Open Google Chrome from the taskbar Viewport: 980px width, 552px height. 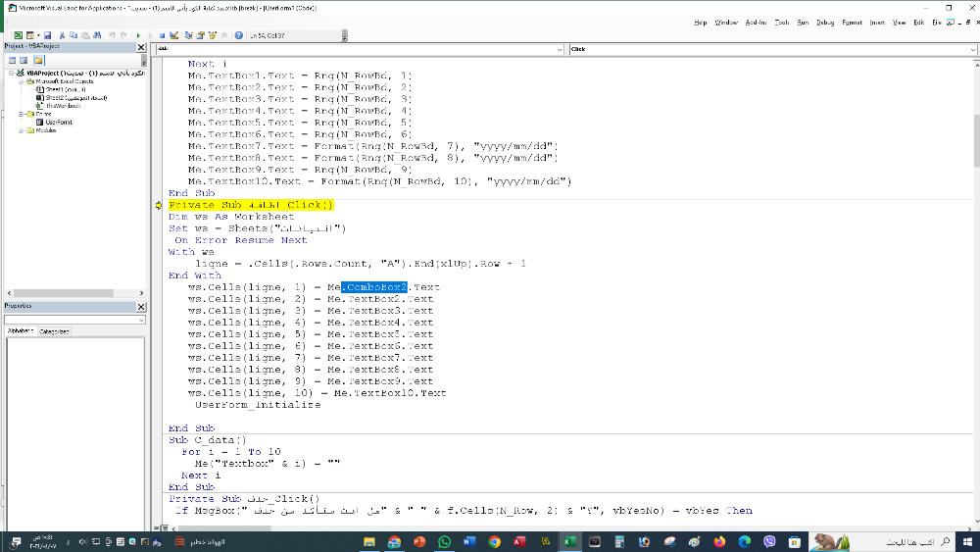pyautogui.click(x=494, y=541)
